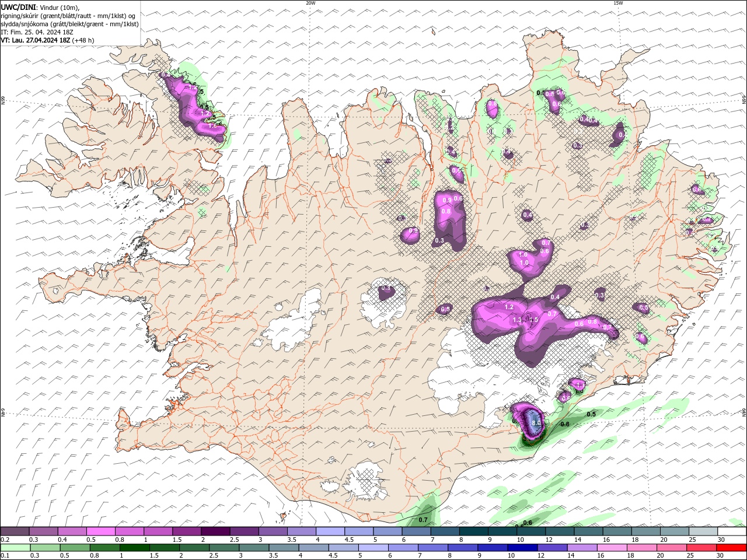Click the periwinkle 6 swatch in bottom legend row
Screen dimensions: 747x560
403,548
